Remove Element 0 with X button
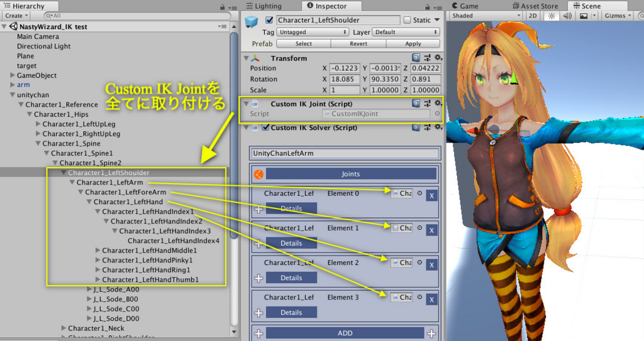644x341 pixels. pyautogui.click(x=431, y=196)
